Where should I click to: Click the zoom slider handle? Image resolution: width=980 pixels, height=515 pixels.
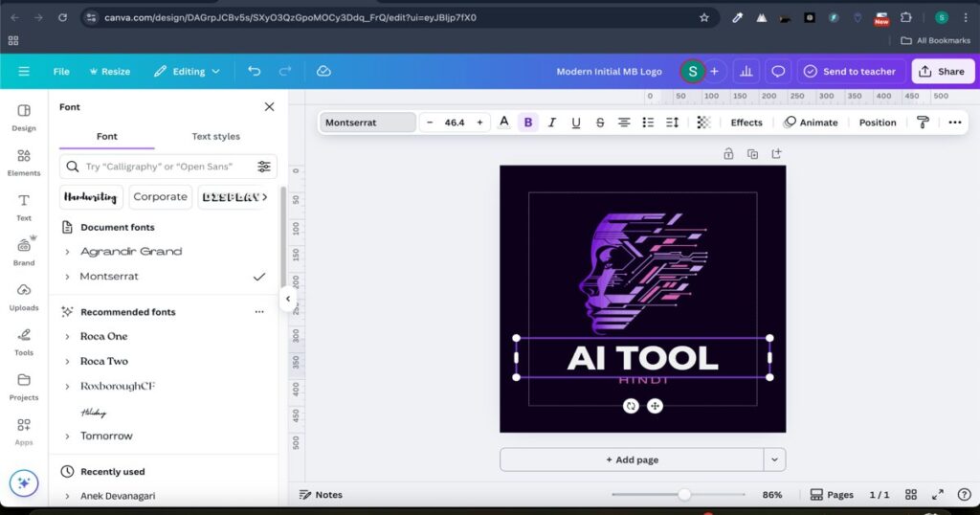(x=684, y=494)
